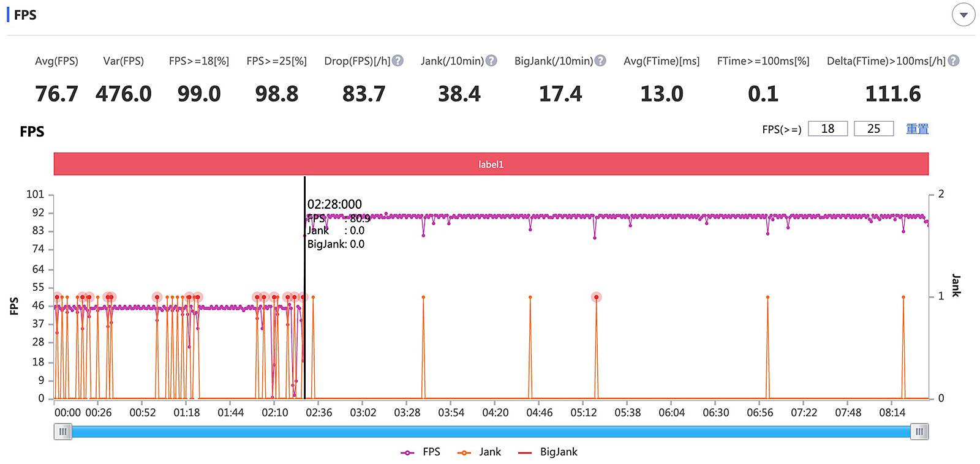The image size is (980, 464).
Task: Click jank spike point near 03:28
Action: 423,297
